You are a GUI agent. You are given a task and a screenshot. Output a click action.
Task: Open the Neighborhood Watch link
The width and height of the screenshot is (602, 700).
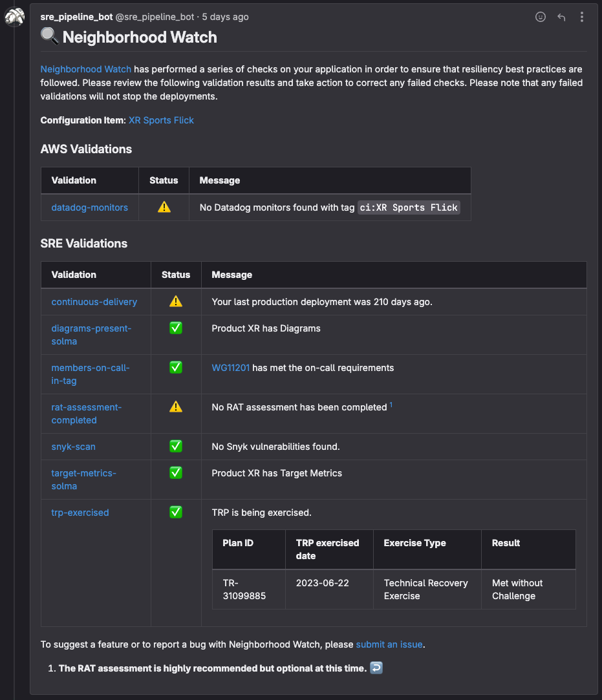86,69
